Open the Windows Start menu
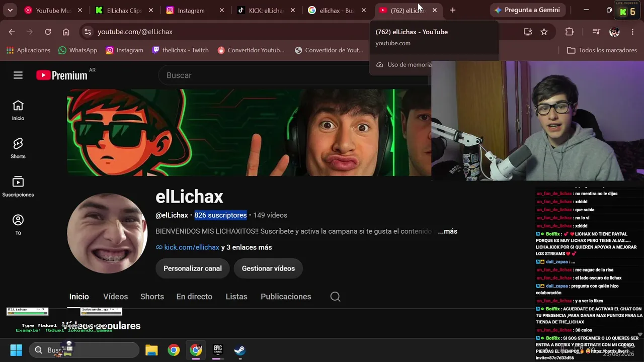 click(16, 350)
